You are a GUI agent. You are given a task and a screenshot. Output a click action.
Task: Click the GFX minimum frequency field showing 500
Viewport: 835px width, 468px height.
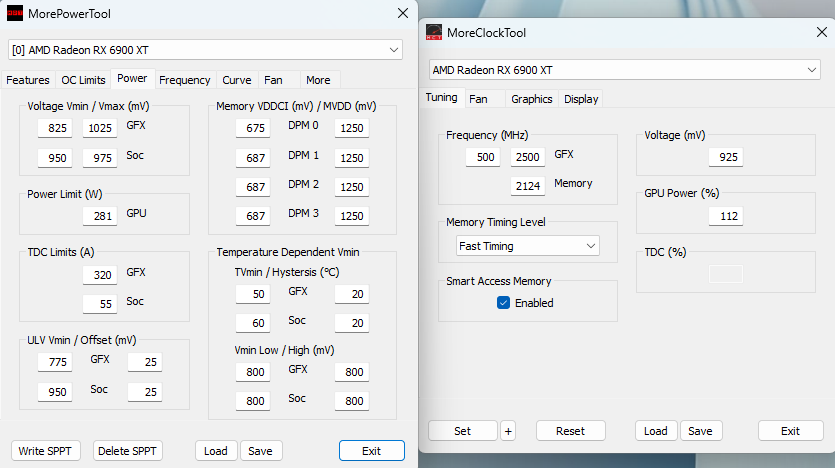tap(483, 157)
